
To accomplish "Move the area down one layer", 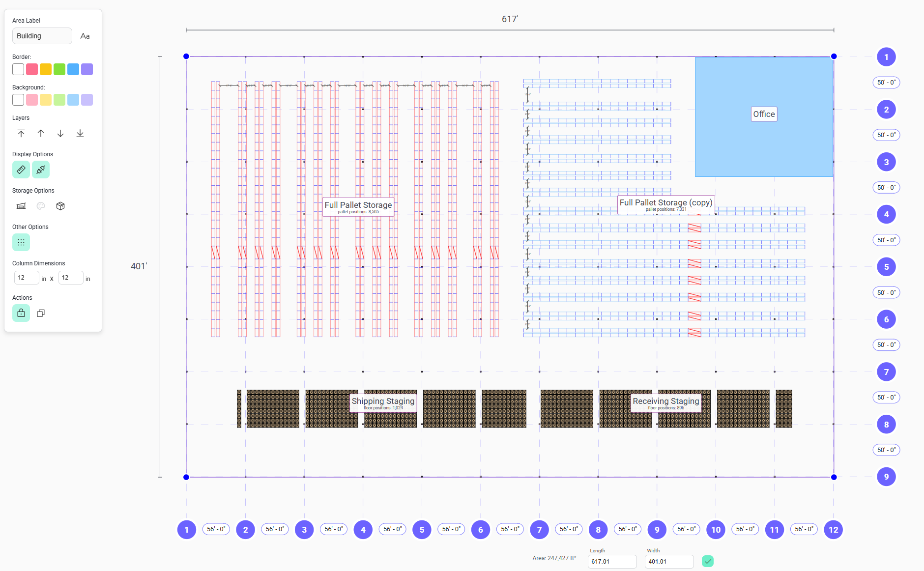I will tap(60, 134).
